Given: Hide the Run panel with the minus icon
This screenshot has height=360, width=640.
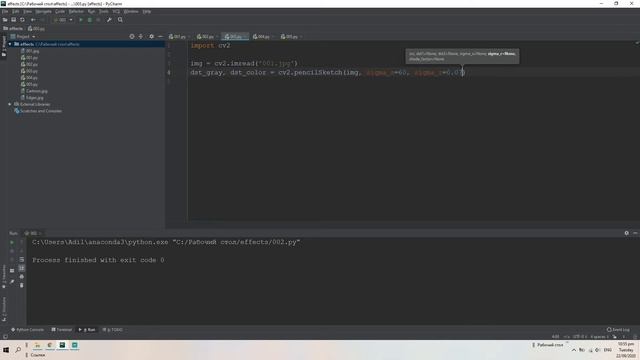Looking at the screenshot, I should [635, 233].
